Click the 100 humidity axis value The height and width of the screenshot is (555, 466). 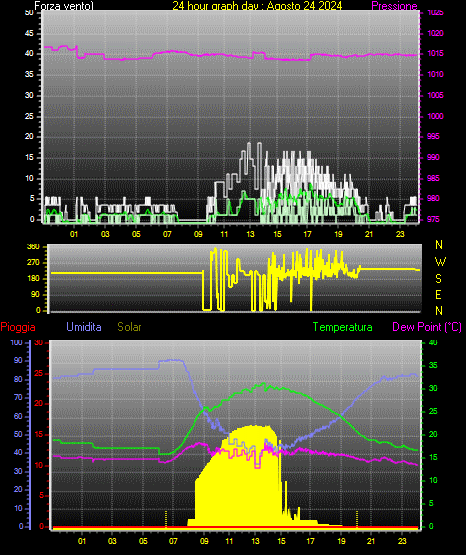click(16, 343)
